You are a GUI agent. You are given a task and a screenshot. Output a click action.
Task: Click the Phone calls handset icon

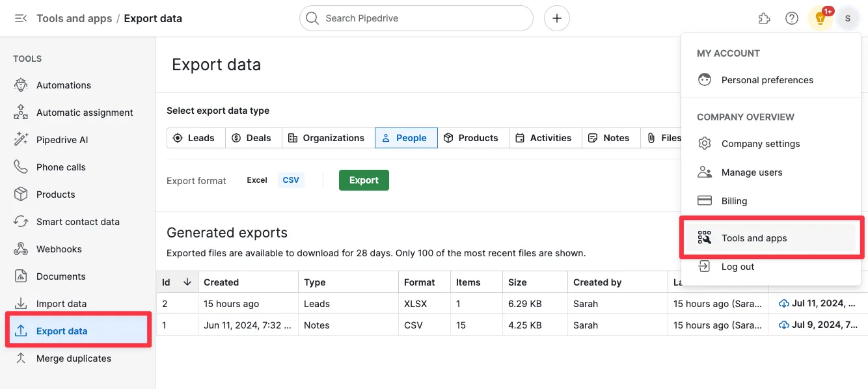21,167
